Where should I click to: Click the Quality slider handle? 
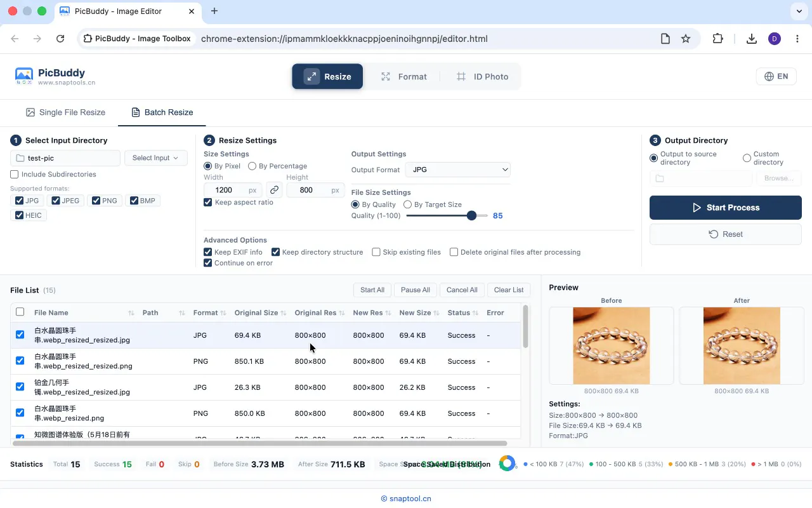click(471, 216)
